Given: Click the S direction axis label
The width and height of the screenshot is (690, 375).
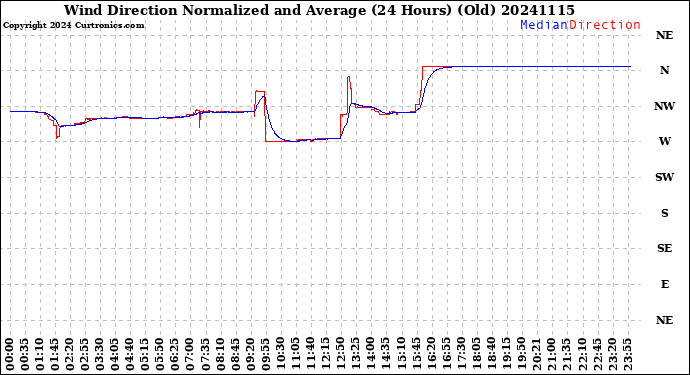Looking at the screenshot, I should [664, 213].
